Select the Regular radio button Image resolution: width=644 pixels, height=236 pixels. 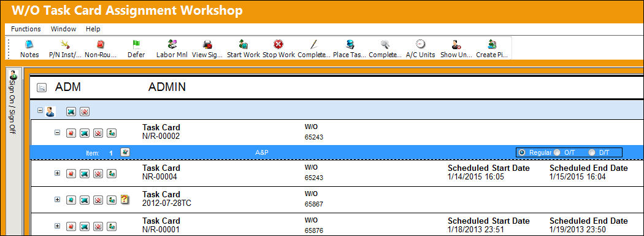(x=522, y=152)
